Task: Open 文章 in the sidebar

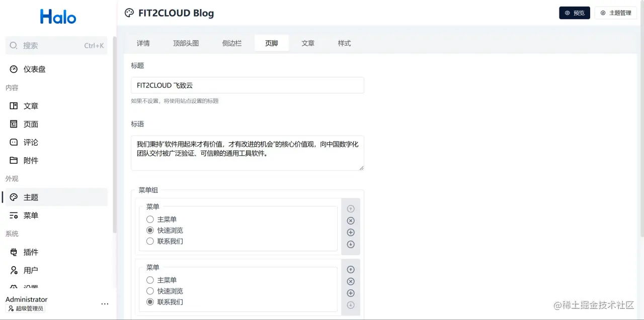Action: [x=56, y=106]
